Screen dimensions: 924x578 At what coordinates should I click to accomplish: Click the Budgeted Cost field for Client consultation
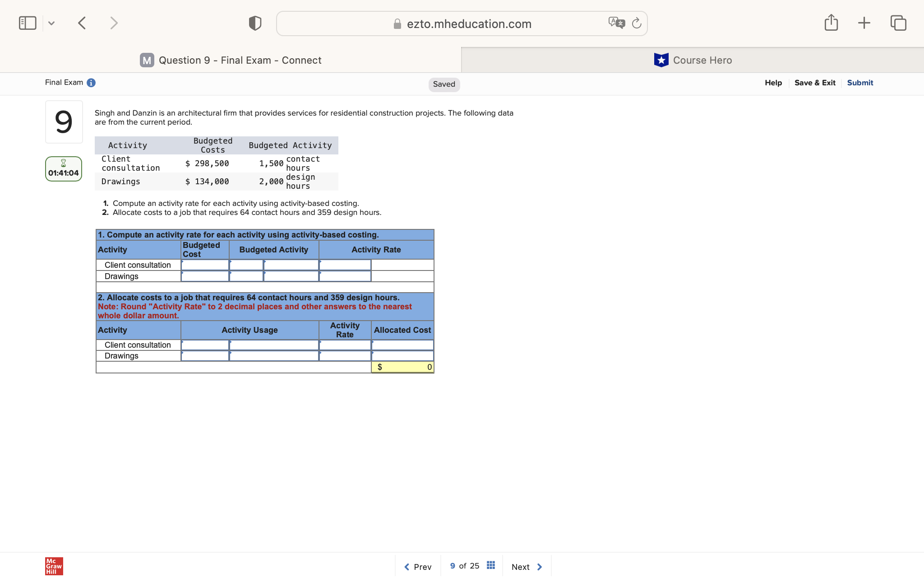click(205, 265)
